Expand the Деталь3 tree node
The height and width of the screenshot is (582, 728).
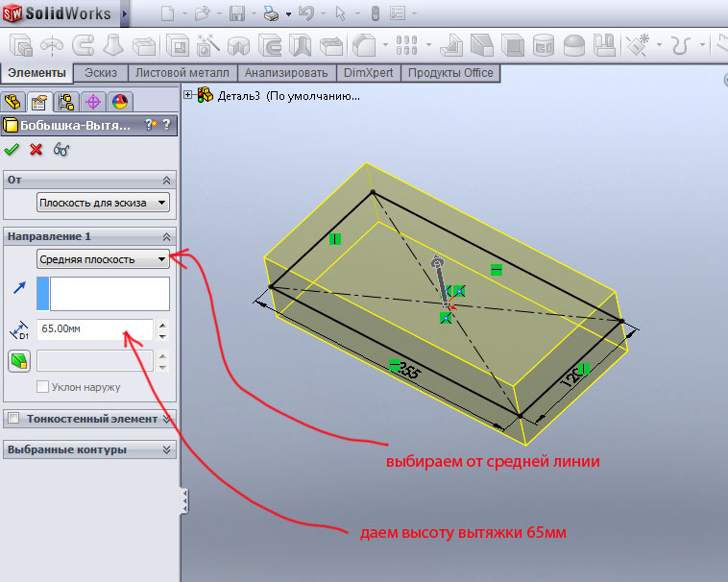click(x=187, y=95)
